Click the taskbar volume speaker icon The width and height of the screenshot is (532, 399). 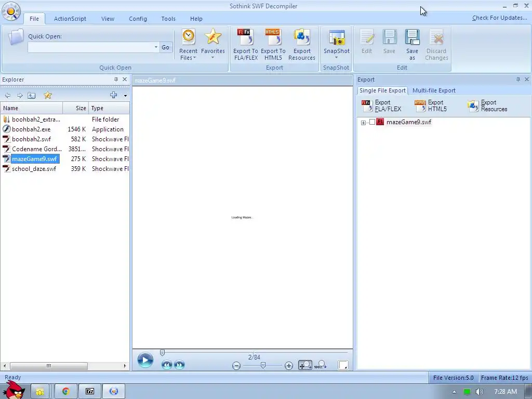[x=479, y=392]
